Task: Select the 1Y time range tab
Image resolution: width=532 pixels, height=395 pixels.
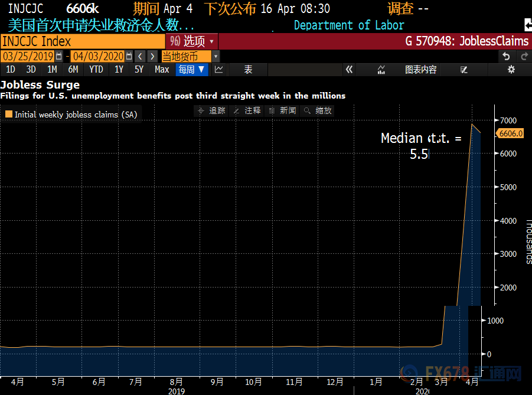Action: (119, 70)
